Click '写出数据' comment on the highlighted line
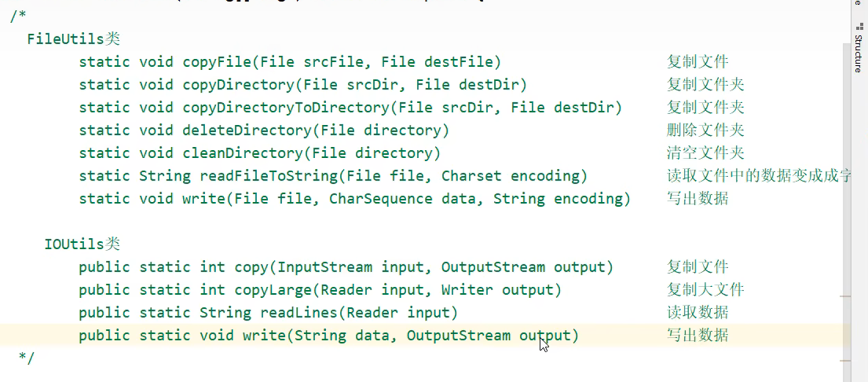The width and height of the screenshot is (868, 382). pyautogui.click(x=698, y=336)
